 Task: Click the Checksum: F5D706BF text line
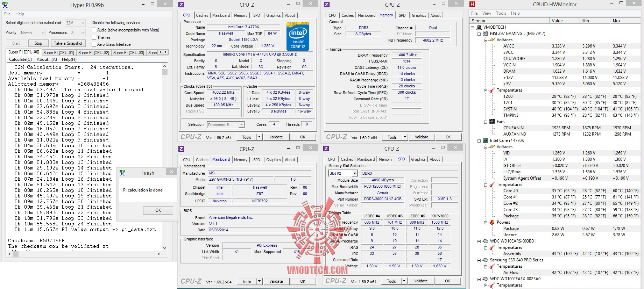tap(36, 241)
